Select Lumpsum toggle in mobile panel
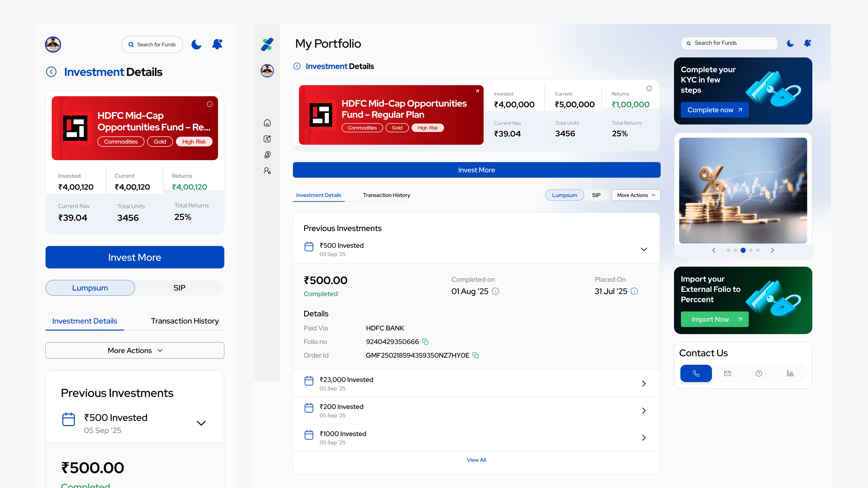 [90, 288]
